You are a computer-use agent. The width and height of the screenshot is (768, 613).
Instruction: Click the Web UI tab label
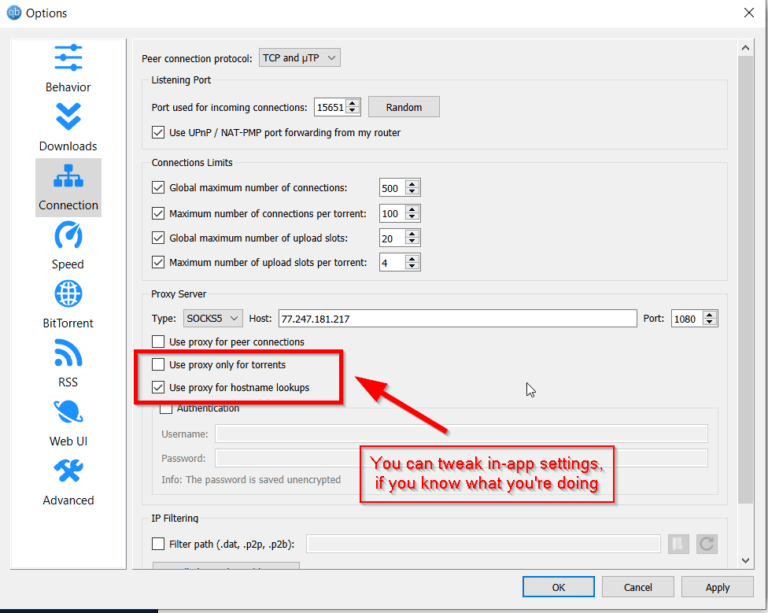click(68, 441)
